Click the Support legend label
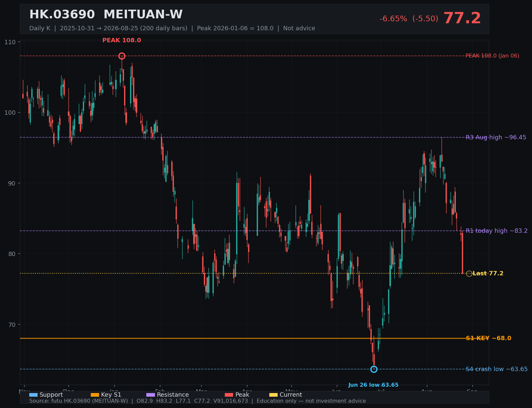The height and width of the screenshot is (408, 532). coord(51,395)
